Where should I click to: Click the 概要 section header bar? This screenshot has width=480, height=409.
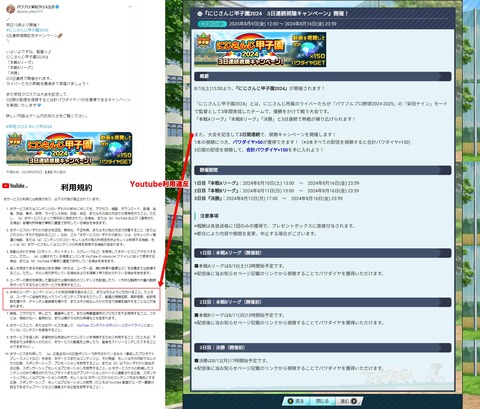pos(323,76)
